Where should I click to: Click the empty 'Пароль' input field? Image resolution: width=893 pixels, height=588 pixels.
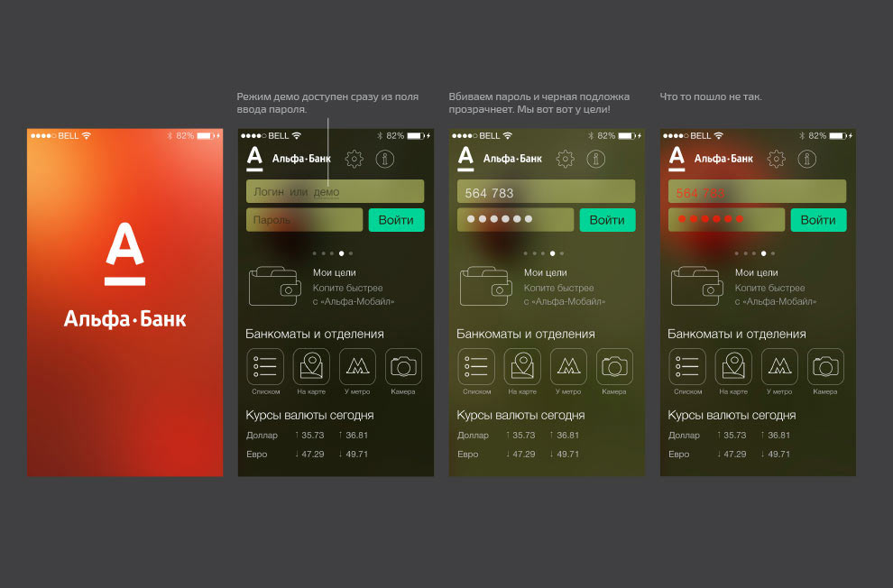pyautogui.click(x=304, y=220)
